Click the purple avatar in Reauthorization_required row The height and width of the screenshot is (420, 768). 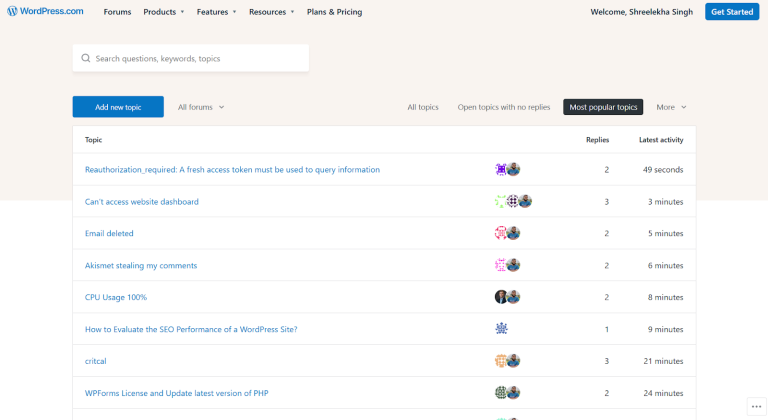501,170
